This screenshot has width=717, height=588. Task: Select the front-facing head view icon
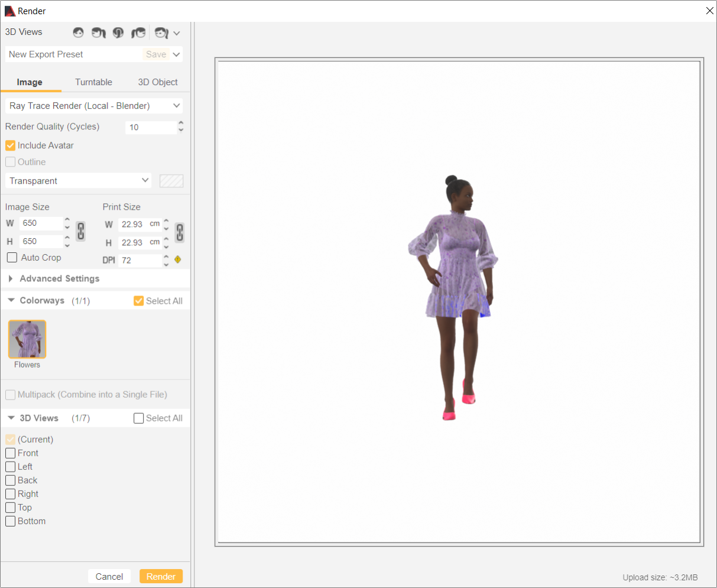tap(78, 33)
